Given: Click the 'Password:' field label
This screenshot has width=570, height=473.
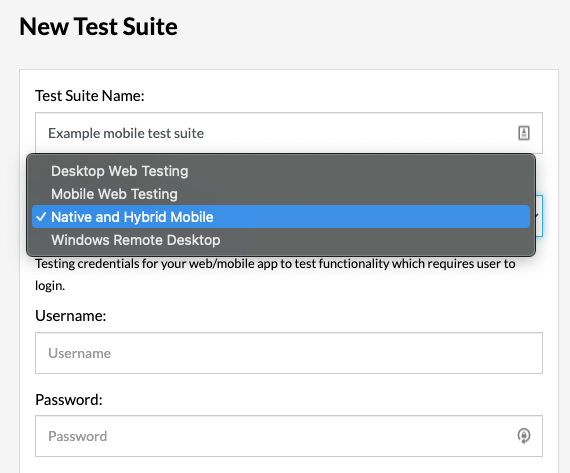Looking at the screenshot, I should [69, 400].
